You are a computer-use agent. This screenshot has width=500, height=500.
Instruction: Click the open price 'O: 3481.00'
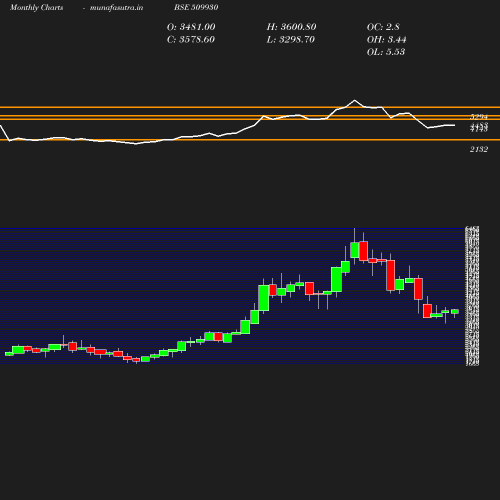[191, 27]
